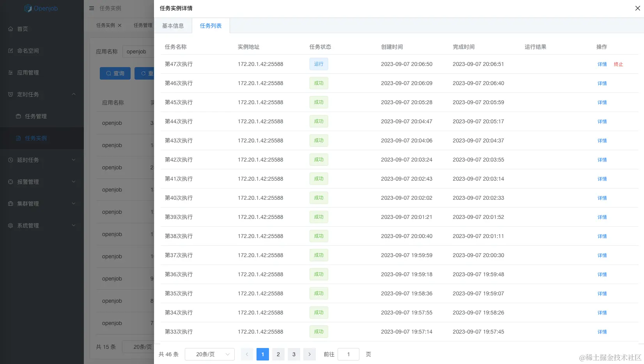
Task: Open 任务管理 submenu item
Action: [x=42, y=116]
